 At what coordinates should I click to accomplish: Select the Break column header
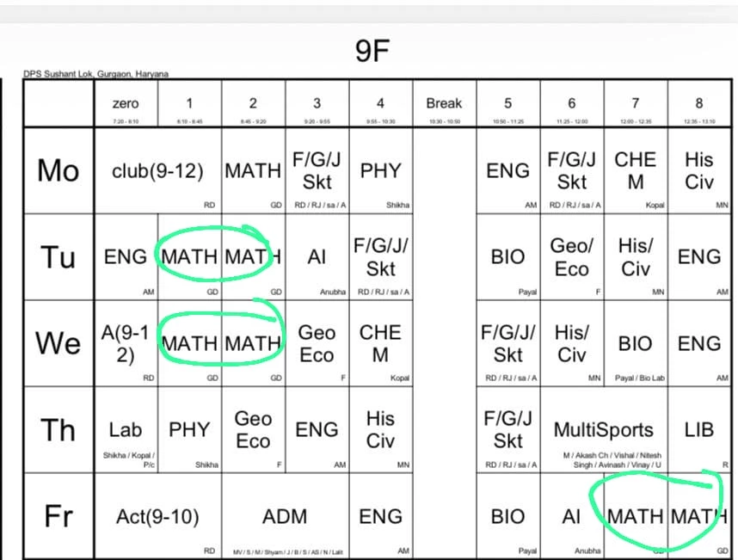coord(444,104)
